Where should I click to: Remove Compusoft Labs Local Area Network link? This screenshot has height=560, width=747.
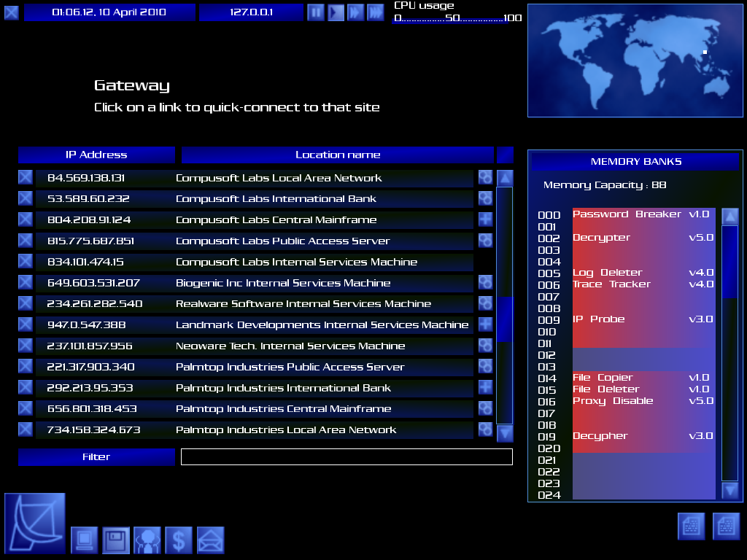coord(26,177)
